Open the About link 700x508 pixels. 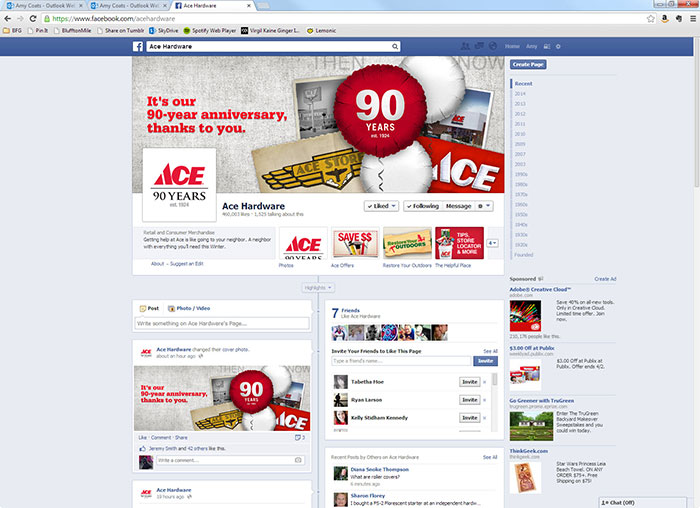(158, 264)
